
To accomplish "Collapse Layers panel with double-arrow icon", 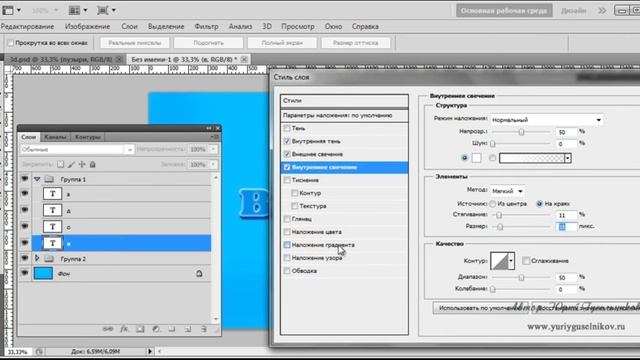I will click(209, 128).
